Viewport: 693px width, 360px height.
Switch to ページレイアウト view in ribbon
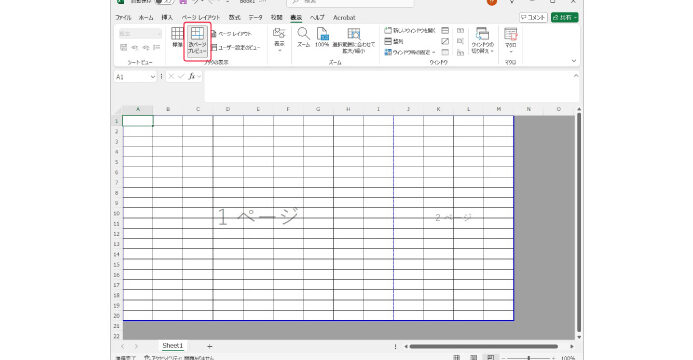tap(231, 34)
